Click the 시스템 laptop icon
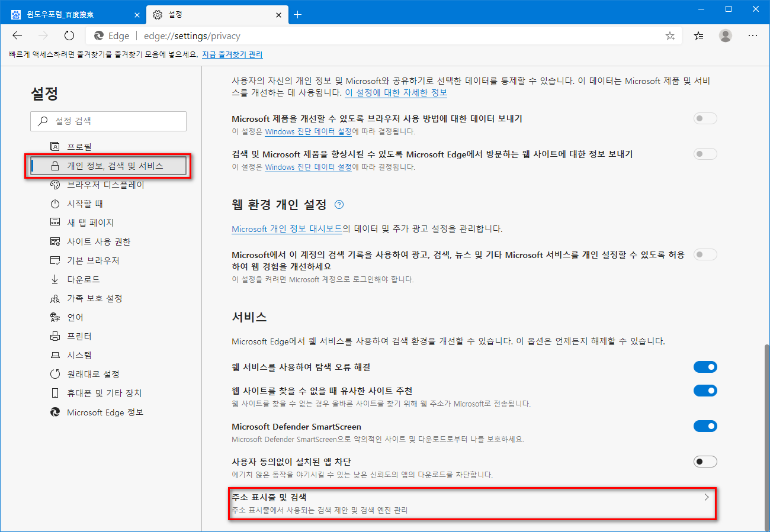770x532 pixels. pyautogui.click(x=55, y=355)
